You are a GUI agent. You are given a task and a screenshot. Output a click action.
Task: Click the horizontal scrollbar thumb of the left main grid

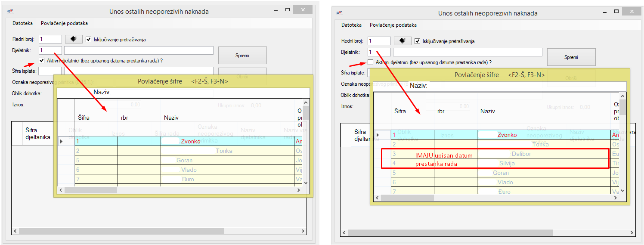click(121, 231)
